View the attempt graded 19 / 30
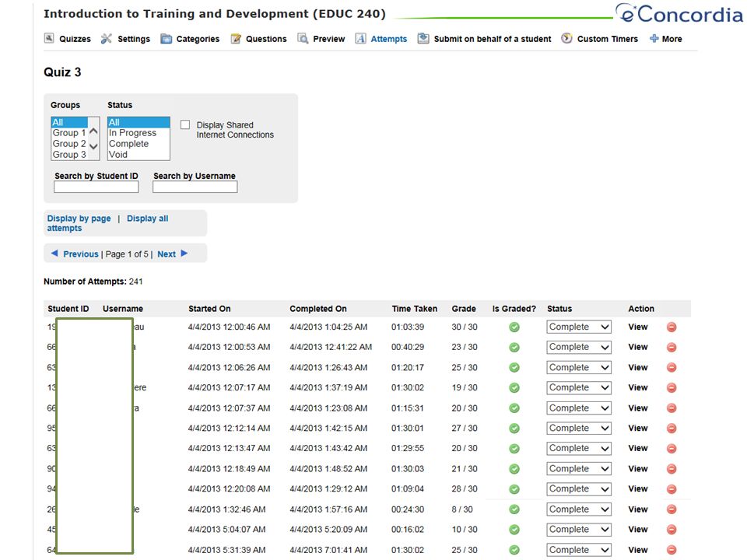The width and height of the screenshot is (747, 560). click(638, 387)
